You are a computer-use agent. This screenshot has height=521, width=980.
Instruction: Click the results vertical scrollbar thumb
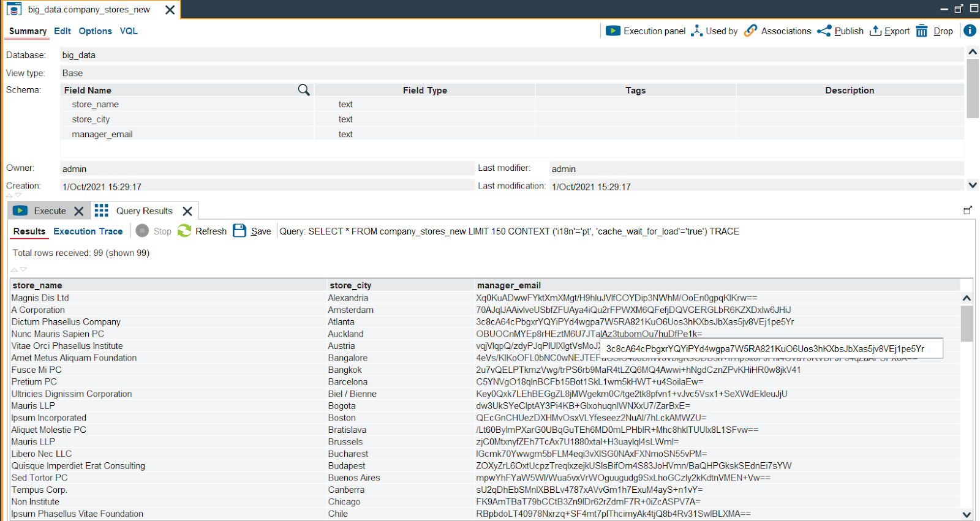[967, 323]
